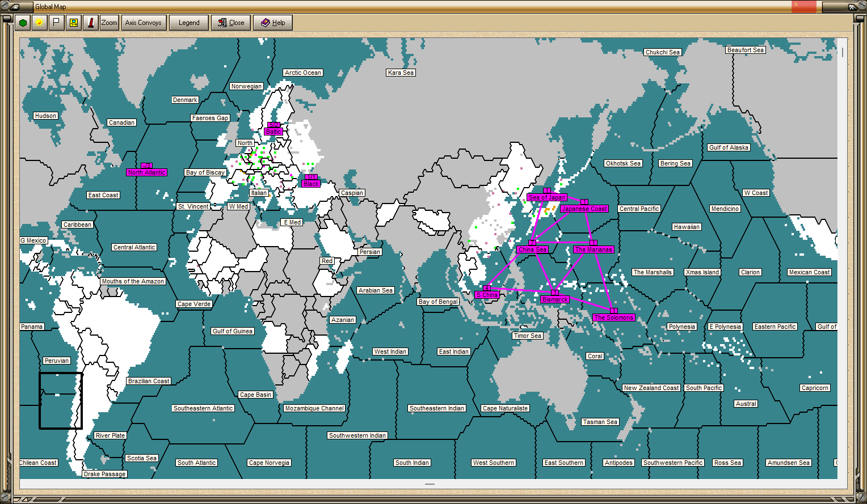This screenshot has height=504, width=867.
Task: Click the Arabian Sea label
Action: (376, 290)
